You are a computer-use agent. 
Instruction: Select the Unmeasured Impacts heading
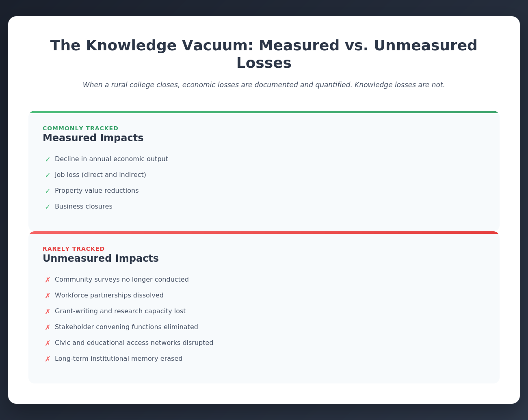coord(100,258)
